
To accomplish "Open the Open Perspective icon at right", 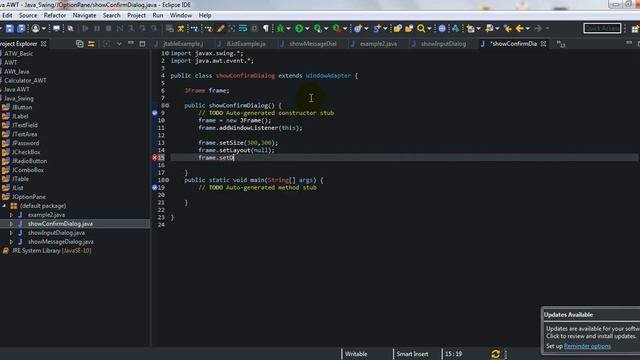I will tap(635, 28).
